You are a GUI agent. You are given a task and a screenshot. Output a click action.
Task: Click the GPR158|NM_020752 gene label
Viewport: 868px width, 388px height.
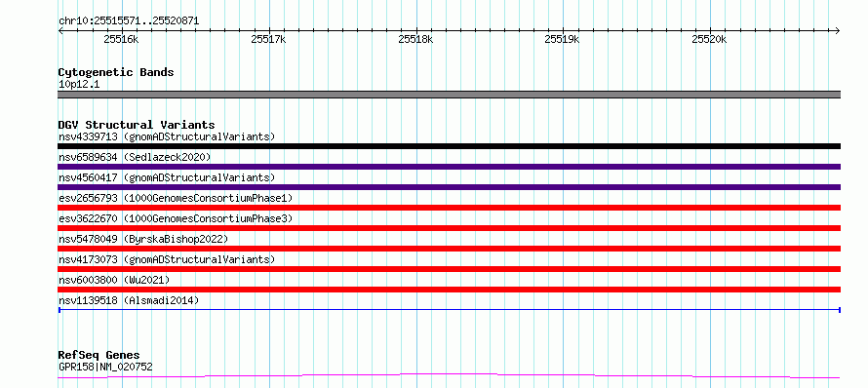105,367
